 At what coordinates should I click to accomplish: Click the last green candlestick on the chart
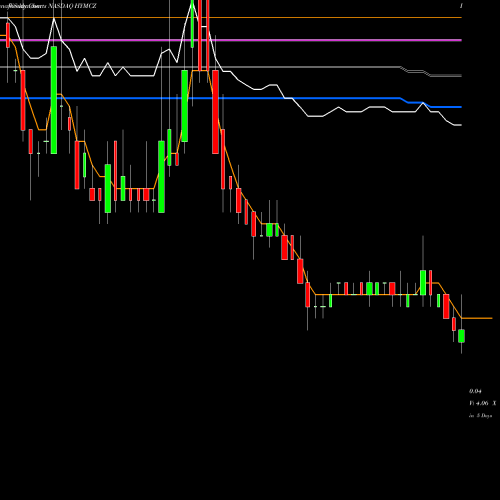coord(461,336)
